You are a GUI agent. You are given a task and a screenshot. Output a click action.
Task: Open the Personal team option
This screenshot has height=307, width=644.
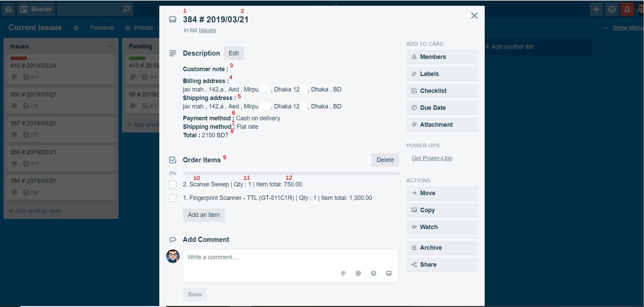coord(102,28)
